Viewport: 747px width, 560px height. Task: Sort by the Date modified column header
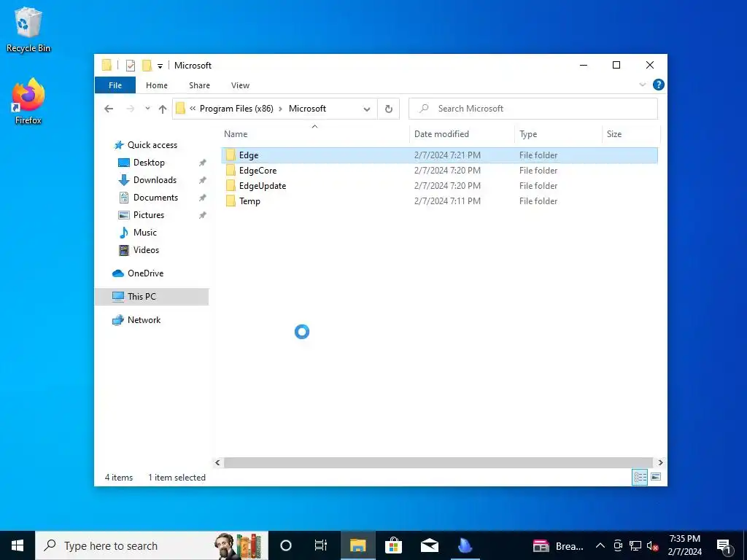pyautogui.click(x=462, y=134)
